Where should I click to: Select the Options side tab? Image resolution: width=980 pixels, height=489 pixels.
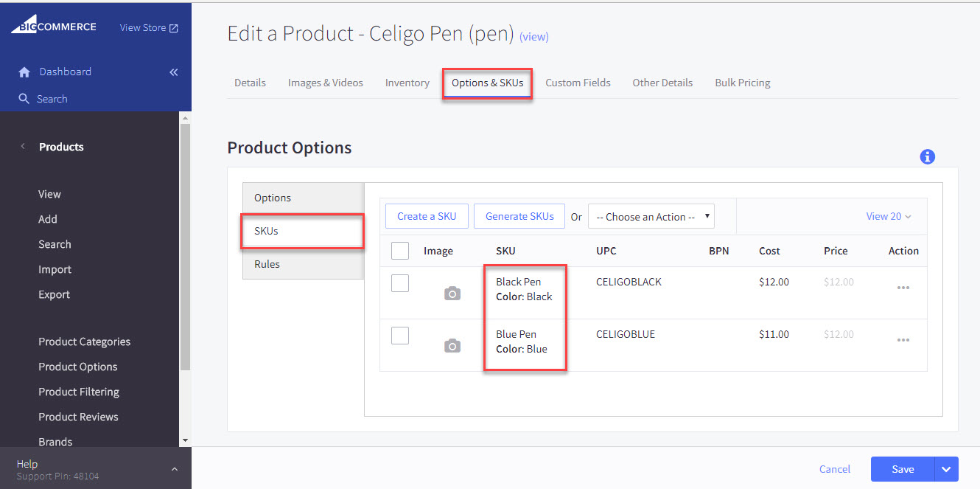(x=304, y=198)
